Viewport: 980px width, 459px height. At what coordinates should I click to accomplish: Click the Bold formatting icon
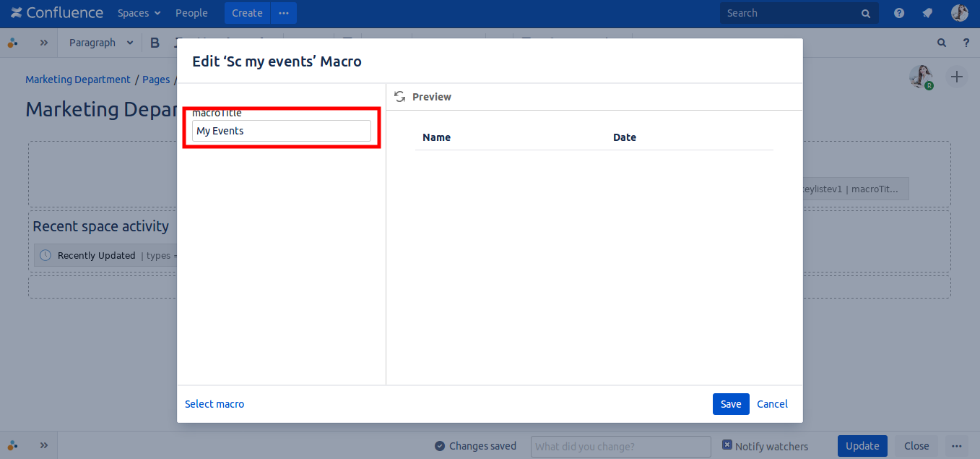tap(155, 43)
